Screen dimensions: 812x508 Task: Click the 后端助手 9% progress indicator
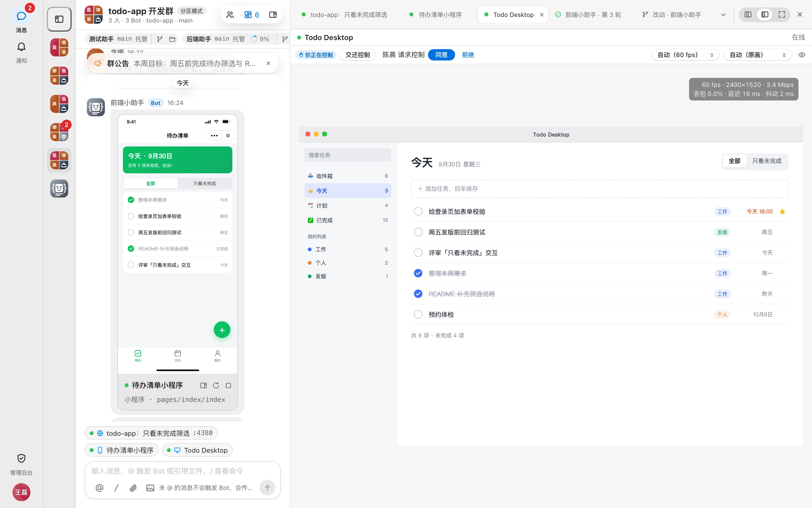click(260, 39)
